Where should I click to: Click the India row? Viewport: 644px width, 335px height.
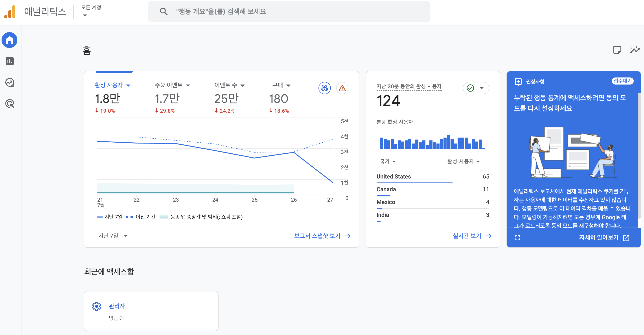432,215
